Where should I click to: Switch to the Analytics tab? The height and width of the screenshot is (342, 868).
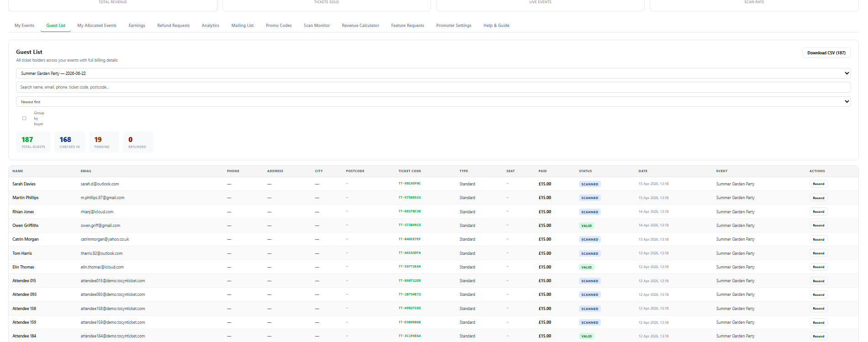tap(210, 26)
